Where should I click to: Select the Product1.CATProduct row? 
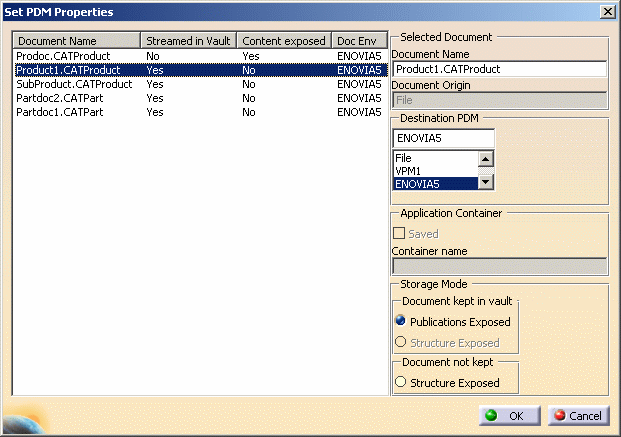[x=200, y=70]
